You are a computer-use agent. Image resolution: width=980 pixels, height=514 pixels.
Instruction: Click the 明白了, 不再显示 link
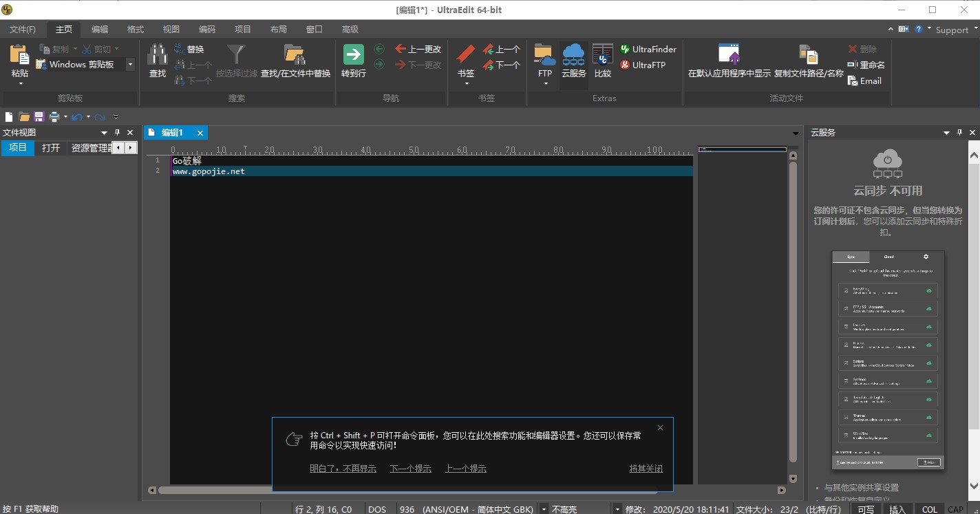(343, 469)
